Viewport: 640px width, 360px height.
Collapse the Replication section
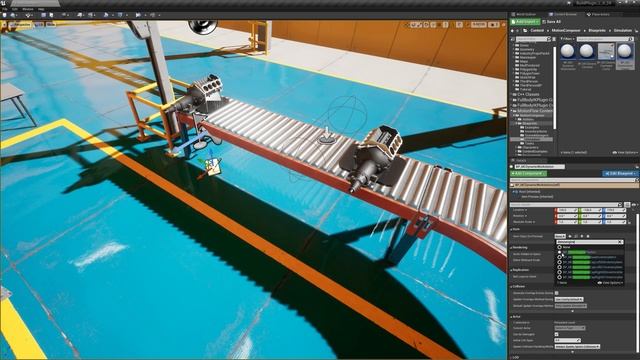pyautogui.click(x=511, y=270)
